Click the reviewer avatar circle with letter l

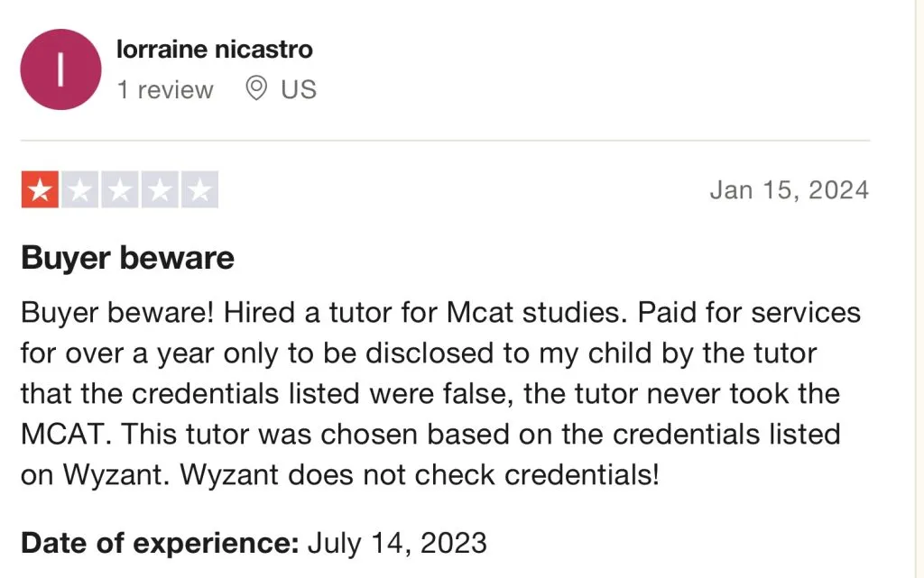tap(60, 69)
